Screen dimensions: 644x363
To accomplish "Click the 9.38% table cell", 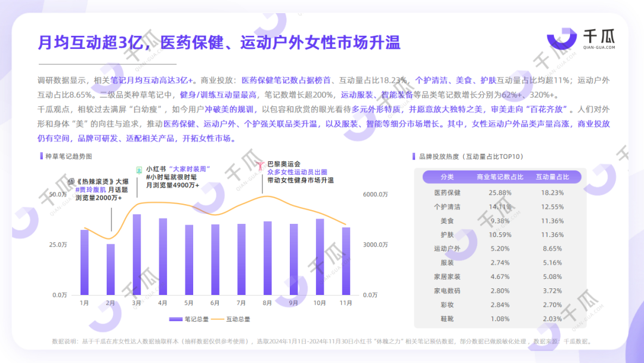I will (500, 221).
